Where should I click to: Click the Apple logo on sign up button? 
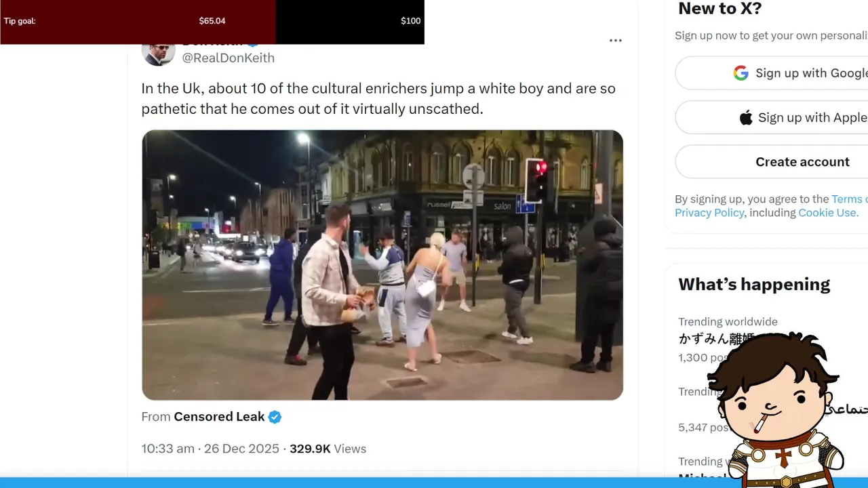[746, 118]
